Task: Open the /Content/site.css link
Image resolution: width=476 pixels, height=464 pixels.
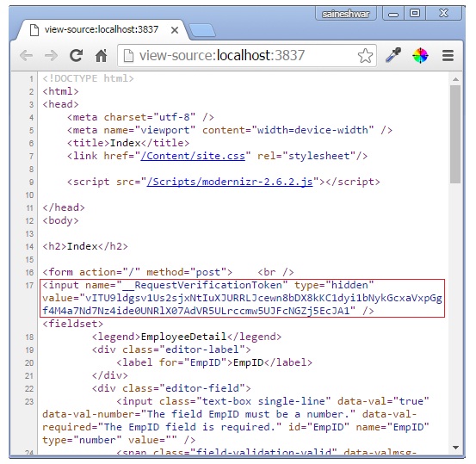Action: point(193,156)
